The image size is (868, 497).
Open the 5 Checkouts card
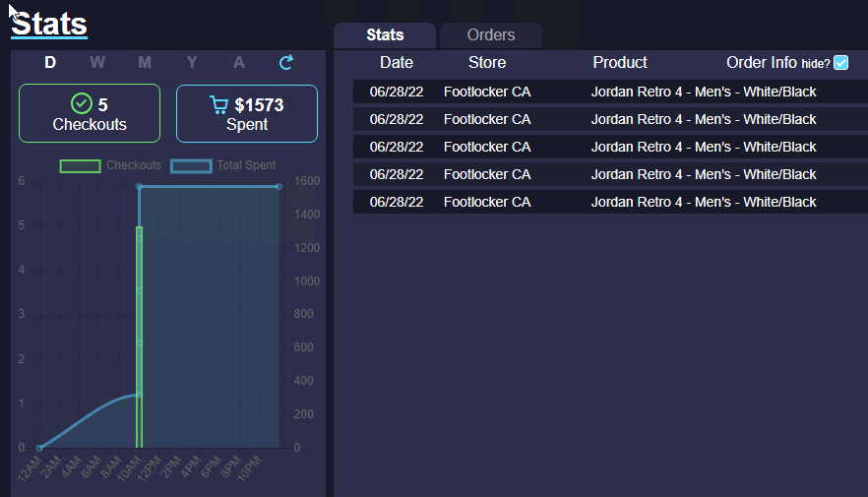(90, 113)
